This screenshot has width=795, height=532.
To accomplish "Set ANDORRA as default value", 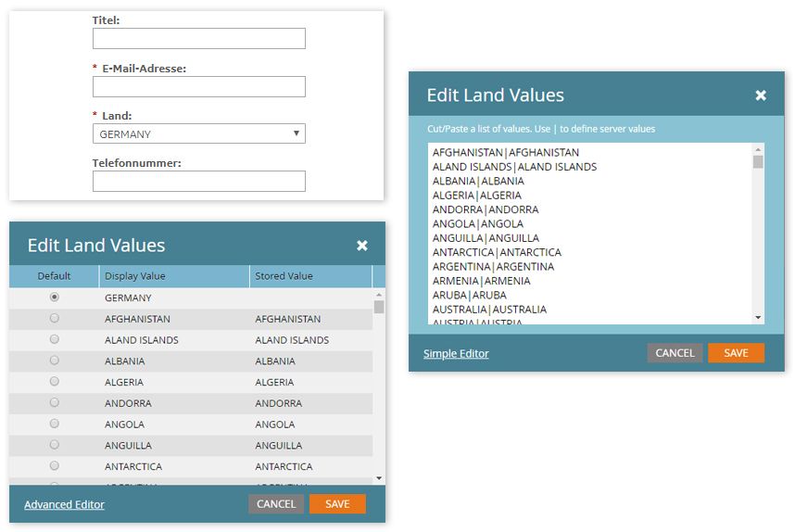I will pos(55,402).
